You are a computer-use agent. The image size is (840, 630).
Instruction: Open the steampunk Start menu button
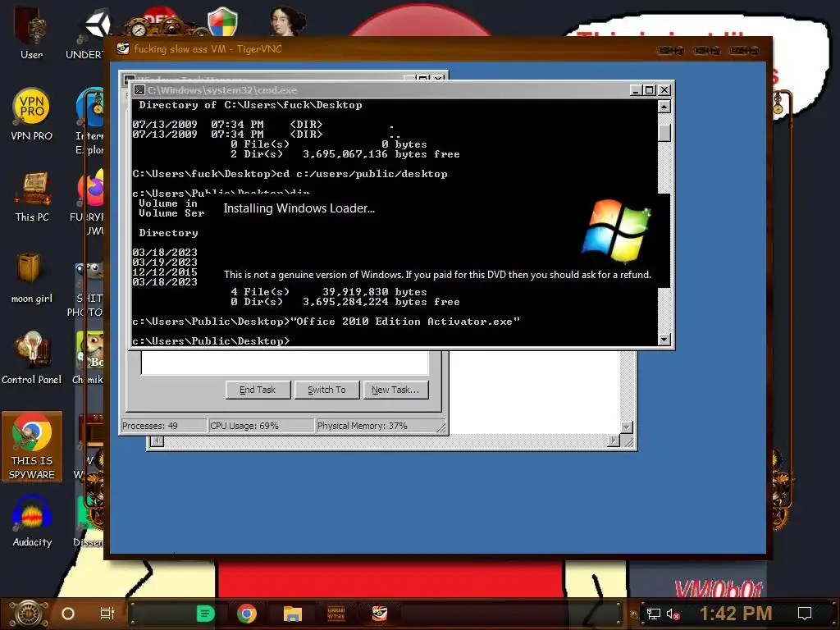coord(28,614)
